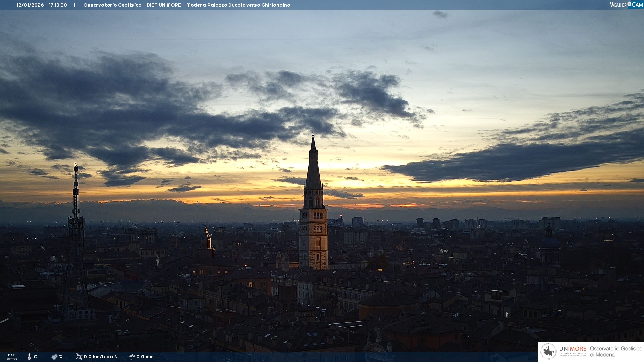The image size is (644, 362).
Task: Click the DATI METEO label
Action: (x=12, y=357)
